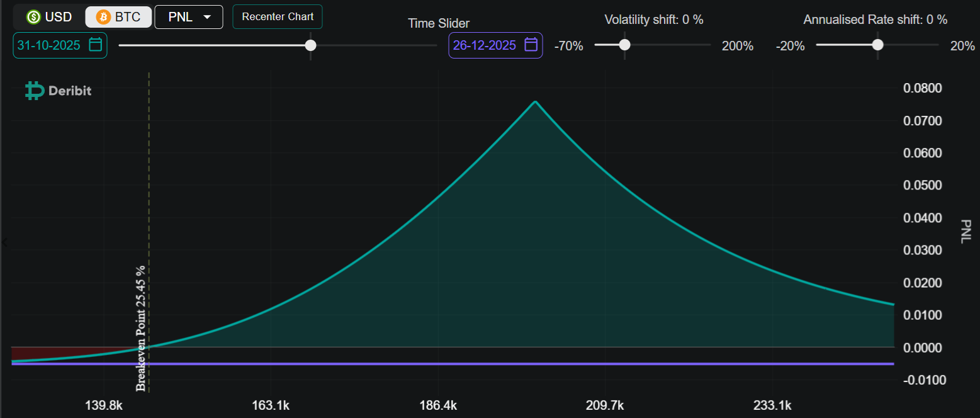The height and width of the screenshot is (418, 980).
Task: Open calendar icon beside 26-12-2025
Action: click(x=531, y=45)
